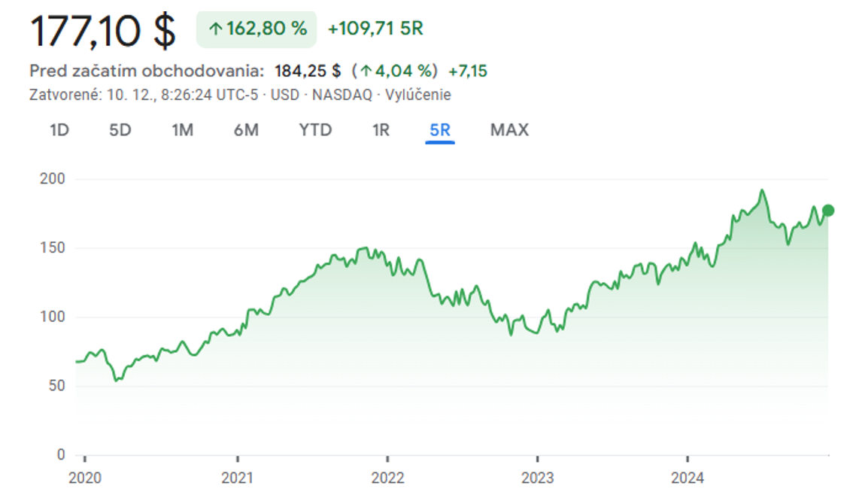859x504 pixels.
Task: Open the Vylúčenie disclaimer link
Action: point(418,95)
